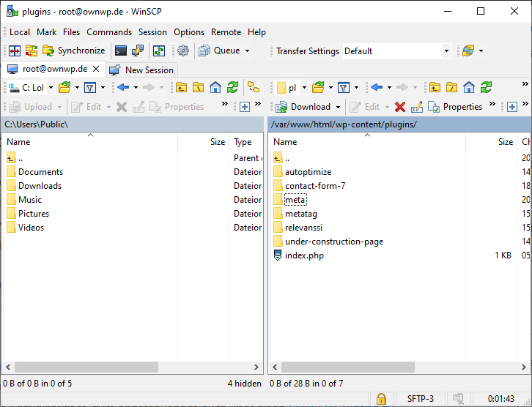Open Preferences gear icon
Screen dimensions: 532x407
pyautogui.click(x=183, y=51)
